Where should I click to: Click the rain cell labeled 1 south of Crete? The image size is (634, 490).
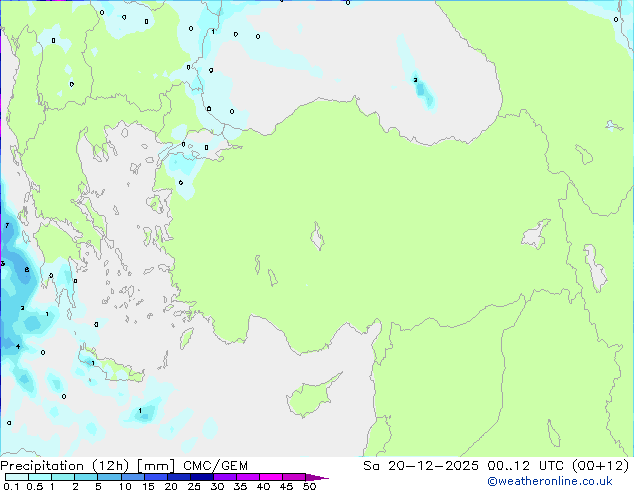[144, 413]
